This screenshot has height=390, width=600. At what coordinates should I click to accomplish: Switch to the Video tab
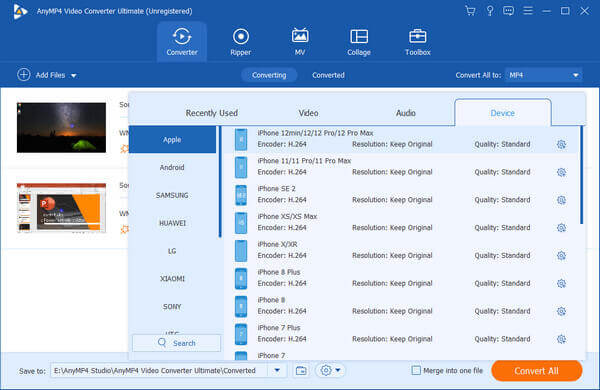(x=308, y=113)
